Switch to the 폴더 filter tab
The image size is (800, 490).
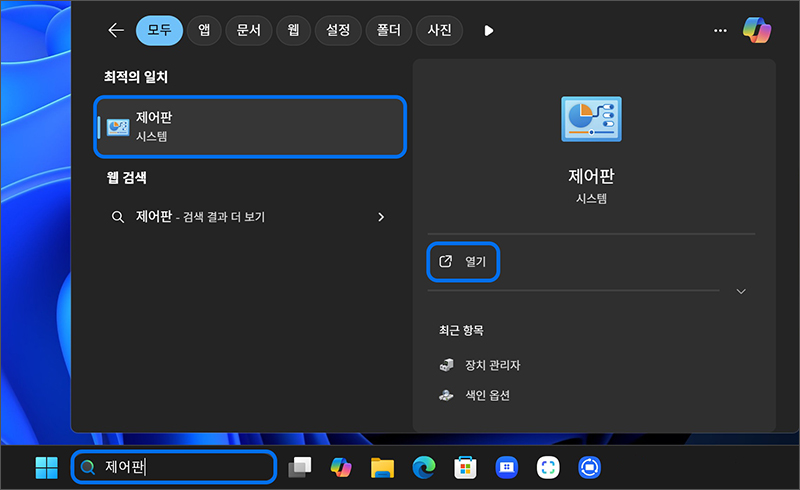point(389,31)
